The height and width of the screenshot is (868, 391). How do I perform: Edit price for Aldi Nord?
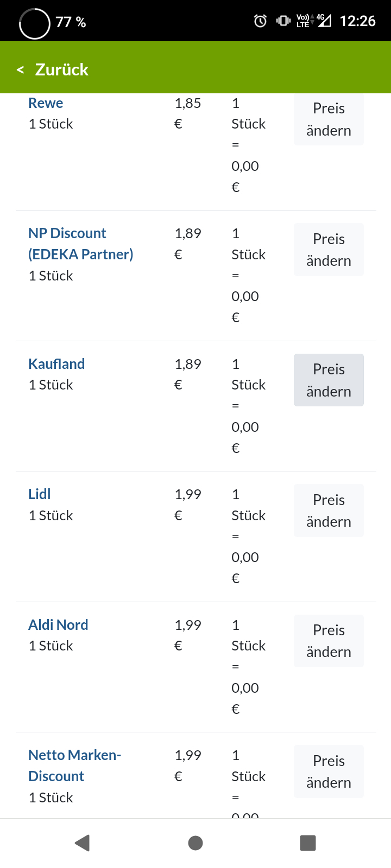pos(329,641)
